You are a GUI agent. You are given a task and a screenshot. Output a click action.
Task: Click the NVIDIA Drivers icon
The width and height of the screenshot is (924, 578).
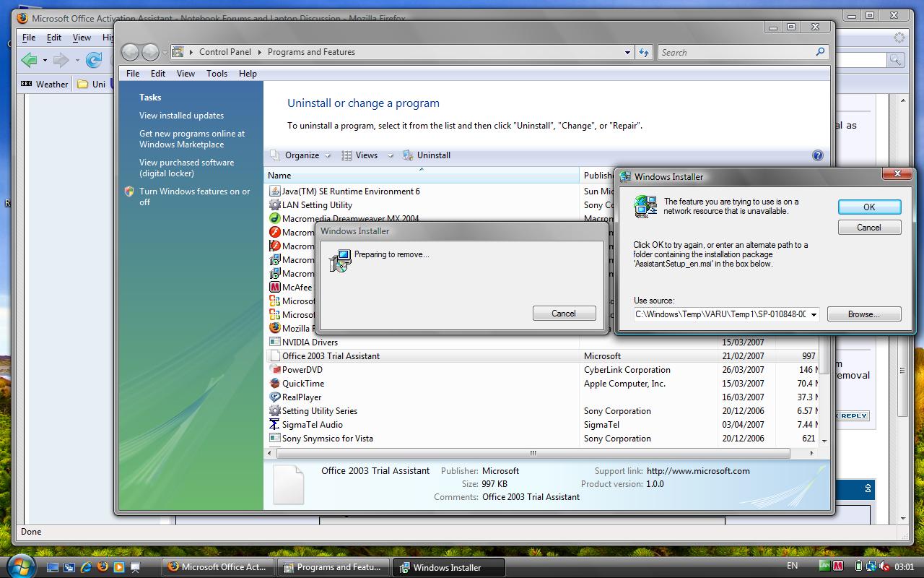pyautogui.click(x=274, y=342)
